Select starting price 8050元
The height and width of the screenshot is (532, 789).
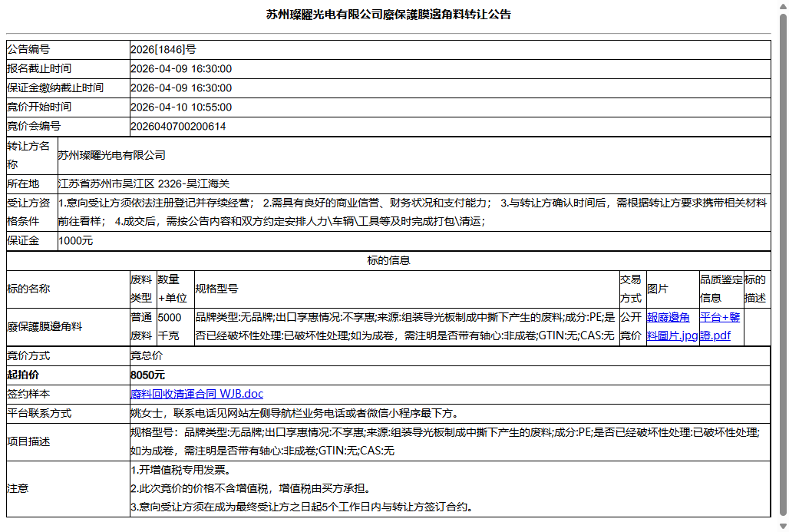point(147,375)
